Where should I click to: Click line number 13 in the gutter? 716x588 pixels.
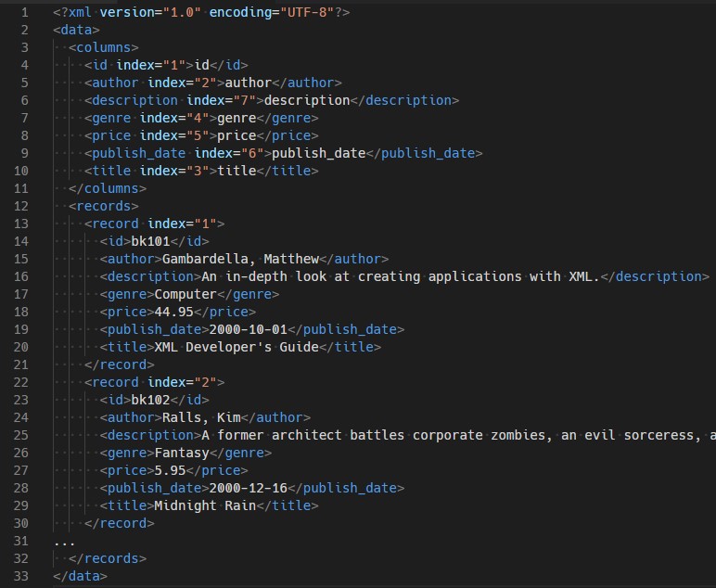pos(21,224)
